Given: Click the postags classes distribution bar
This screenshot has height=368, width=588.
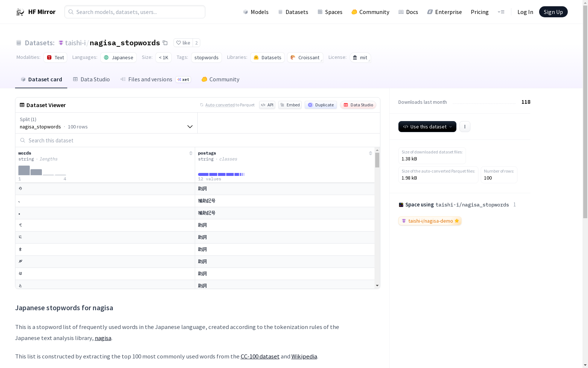Looking at the screenshot, I should pos(221,174).
